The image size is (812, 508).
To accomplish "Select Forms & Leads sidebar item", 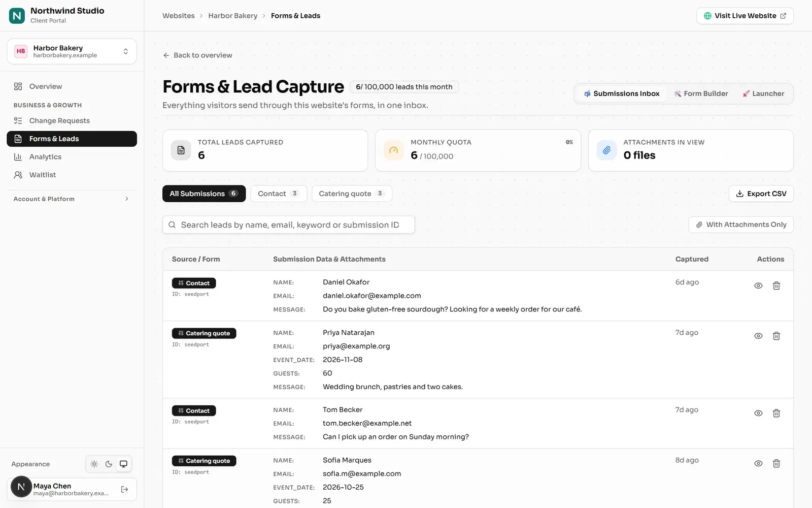I will (x=72, y=139).
